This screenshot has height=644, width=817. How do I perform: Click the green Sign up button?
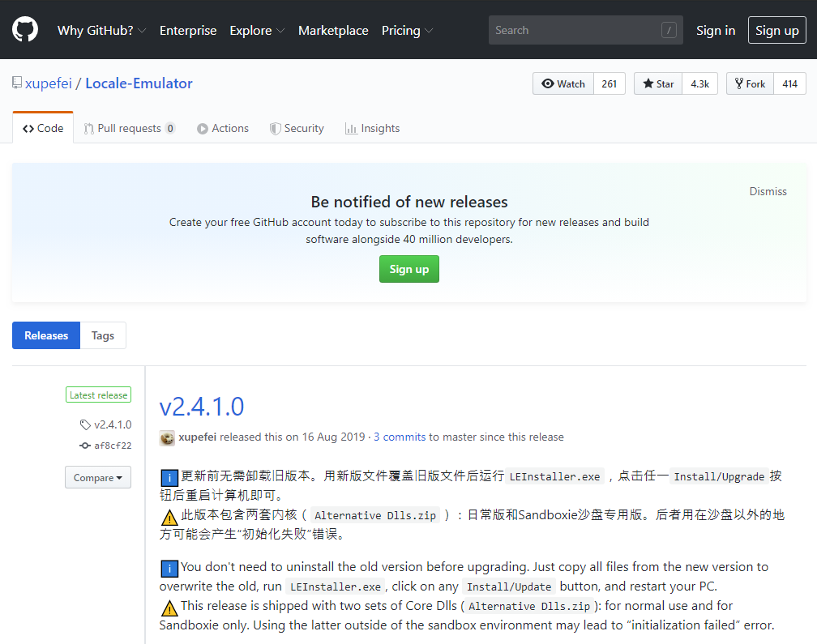[409, 269]
